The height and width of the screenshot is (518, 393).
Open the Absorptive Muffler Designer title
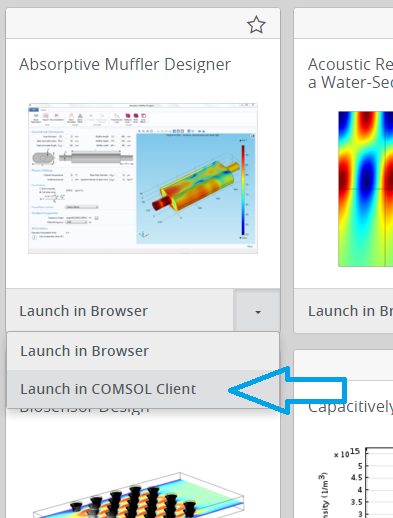tap(125, 65)
